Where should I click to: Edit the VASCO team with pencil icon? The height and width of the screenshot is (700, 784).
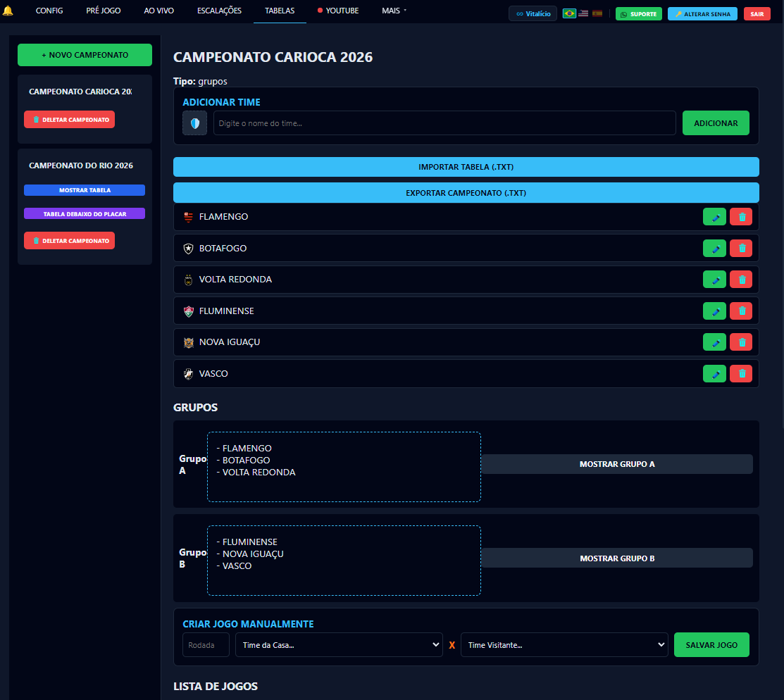point(714,373)
